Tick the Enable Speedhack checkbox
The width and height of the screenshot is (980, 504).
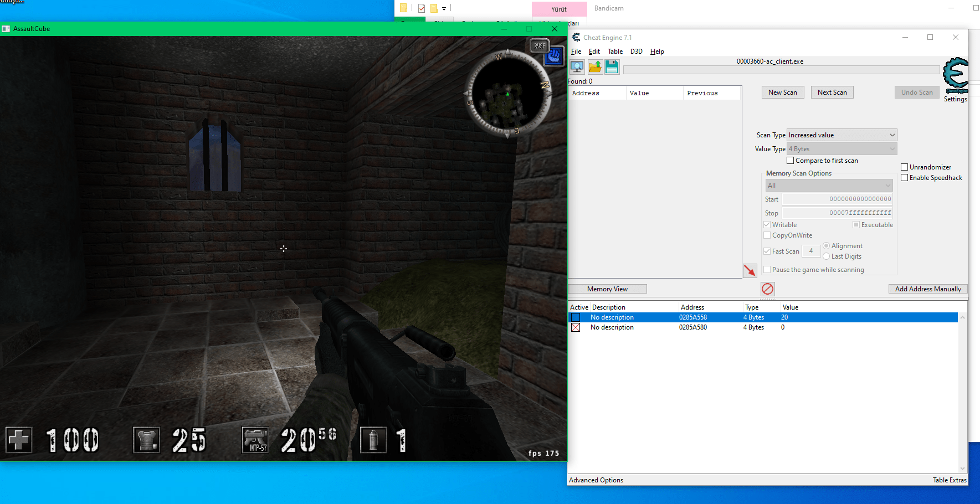(x=904, y=178)
